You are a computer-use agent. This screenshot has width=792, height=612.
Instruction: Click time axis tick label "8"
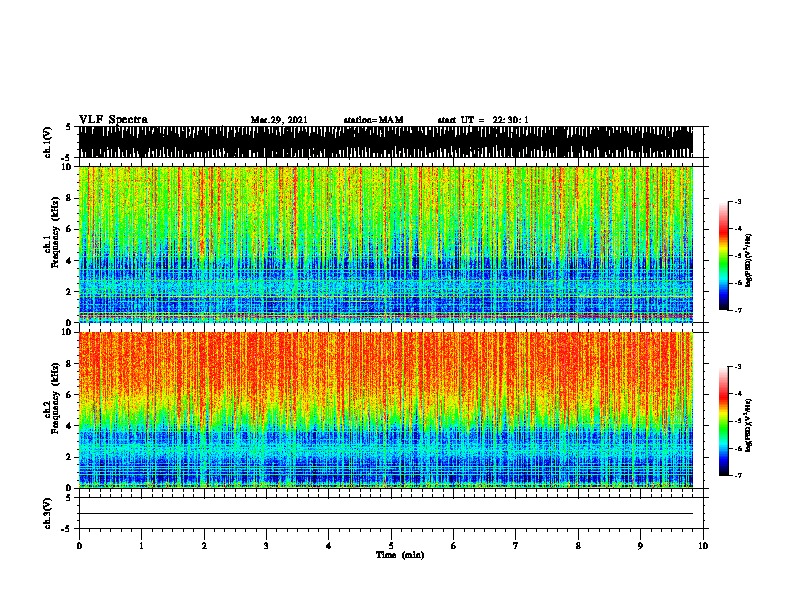(x=578, y=546)
